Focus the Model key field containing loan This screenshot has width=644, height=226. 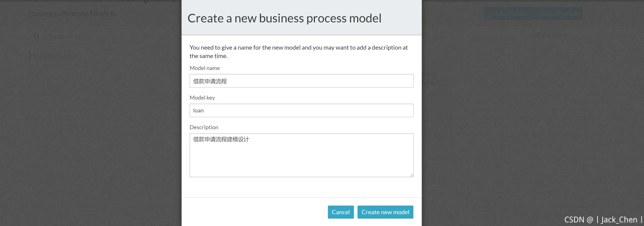point(302,110)
